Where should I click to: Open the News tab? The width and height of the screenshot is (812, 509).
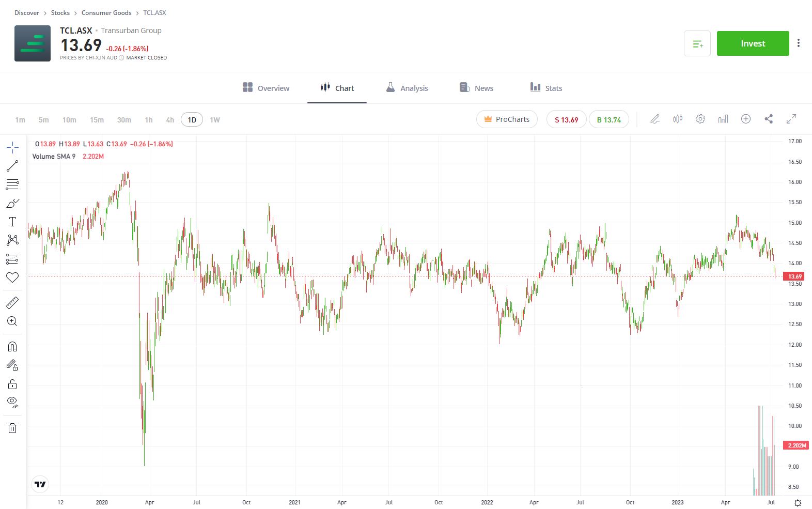click(x=477, y=88)
